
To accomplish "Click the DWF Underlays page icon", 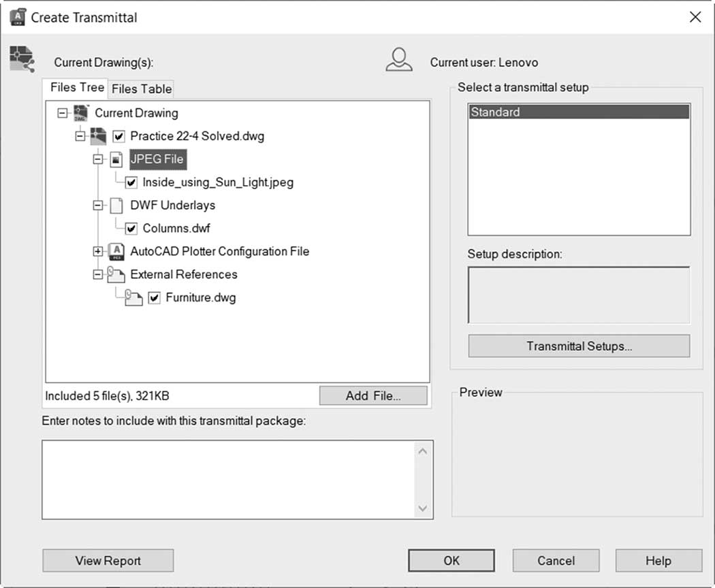I will pyautogui.click(x=116, y=206).
